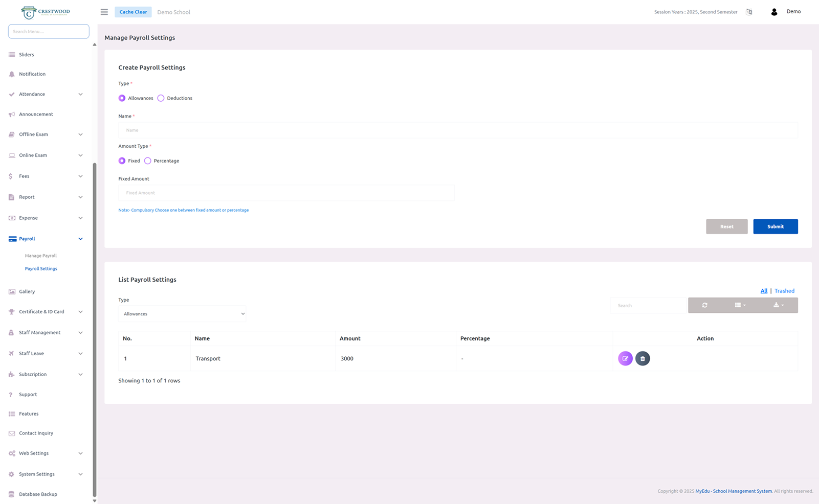
Task: Edit the Transport allowance row
Action: 625,358
